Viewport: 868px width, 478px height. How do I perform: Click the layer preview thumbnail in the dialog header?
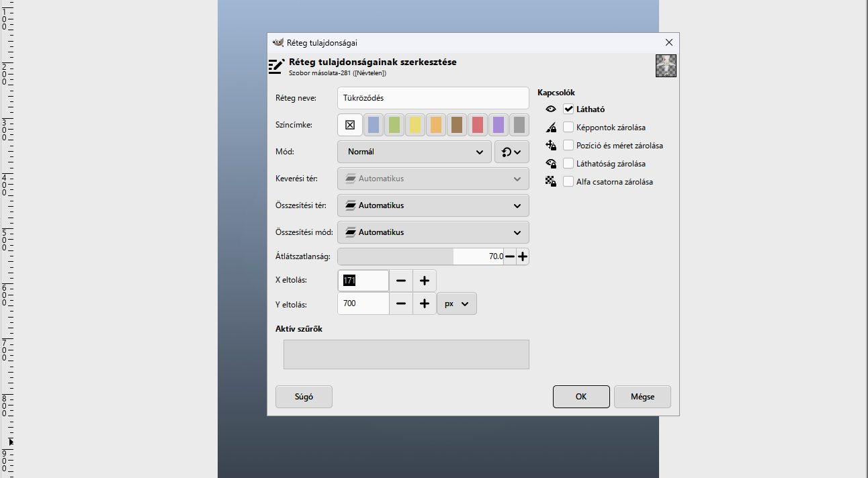tap(666, 66)
